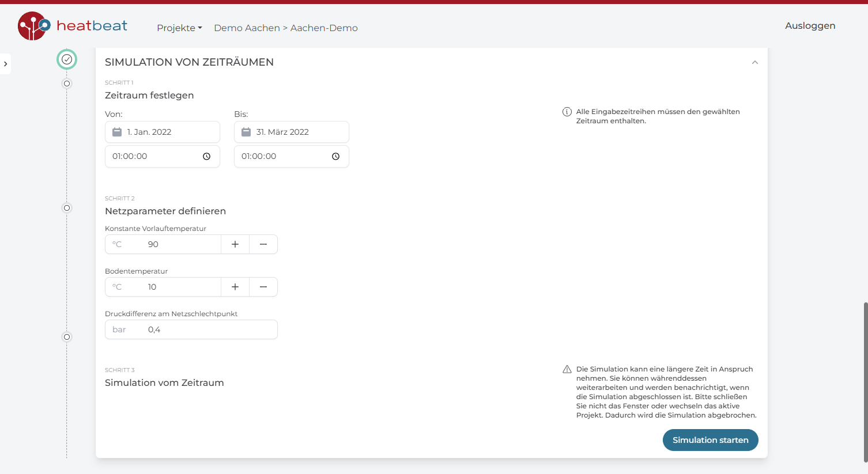Screen dimensions: 868x474
Task: Click the warning icon beside the simulation notice
Action: pyautogui.click(x=567, y=369)
